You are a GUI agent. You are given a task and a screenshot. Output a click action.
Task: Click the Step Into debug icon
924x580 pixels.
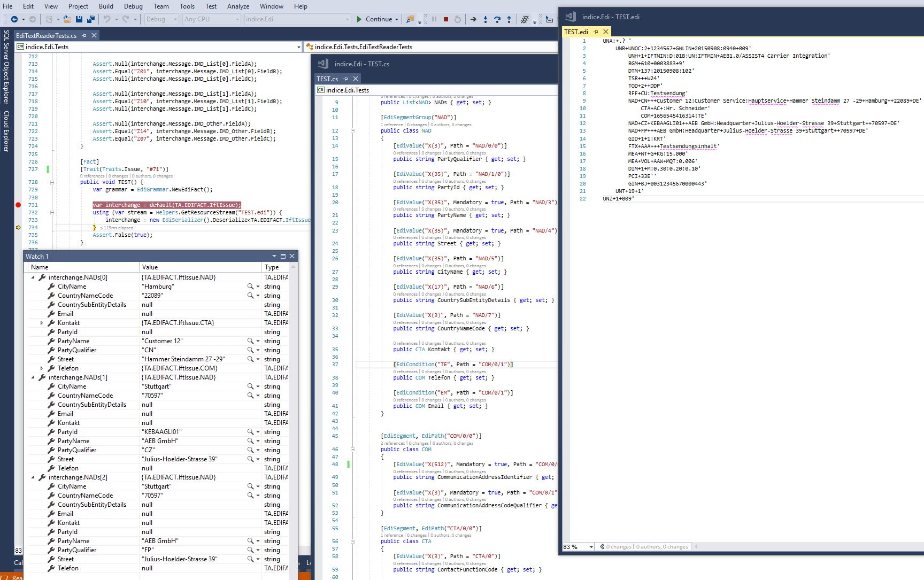(486, 19)
